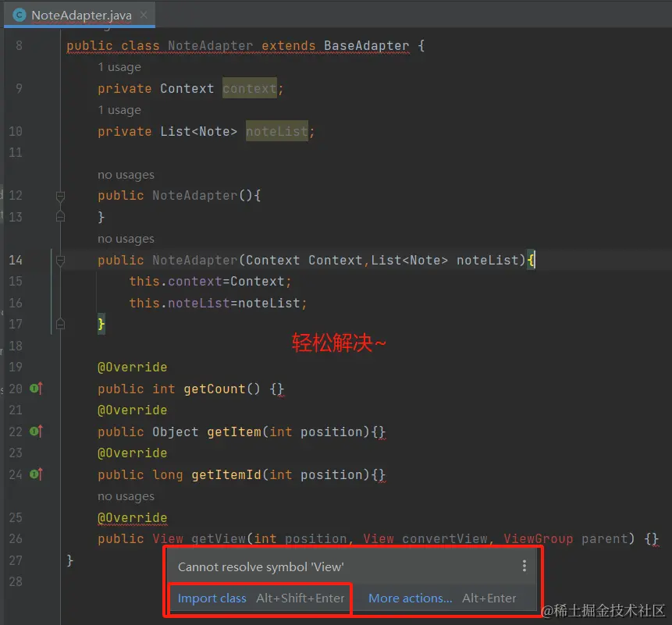672x625 pixels.
Task: Click the underlined @Override on line 25
Action: [x=133, y=517]
